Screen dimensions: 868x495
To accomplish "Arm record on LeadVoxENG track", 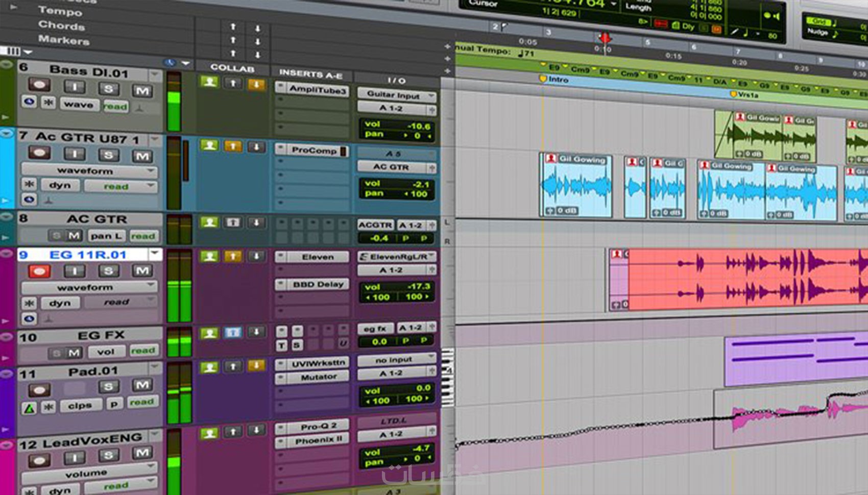I will (x=39, y=460).
